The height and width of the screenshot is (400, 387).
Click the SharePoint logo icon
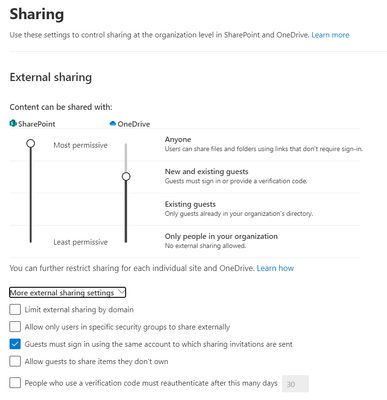13,124
